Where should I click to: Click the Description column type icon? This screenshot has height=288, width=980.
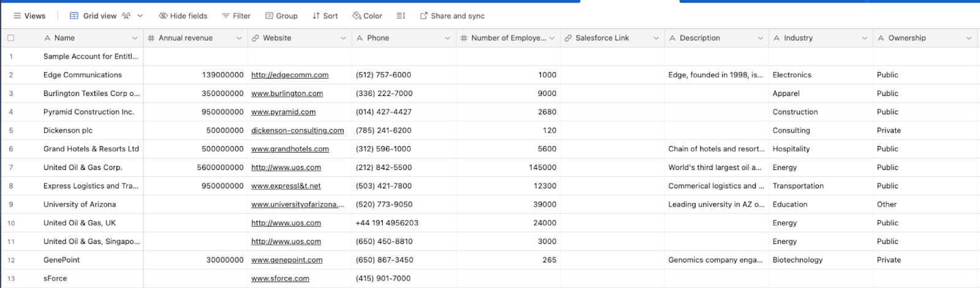(672, 38)
